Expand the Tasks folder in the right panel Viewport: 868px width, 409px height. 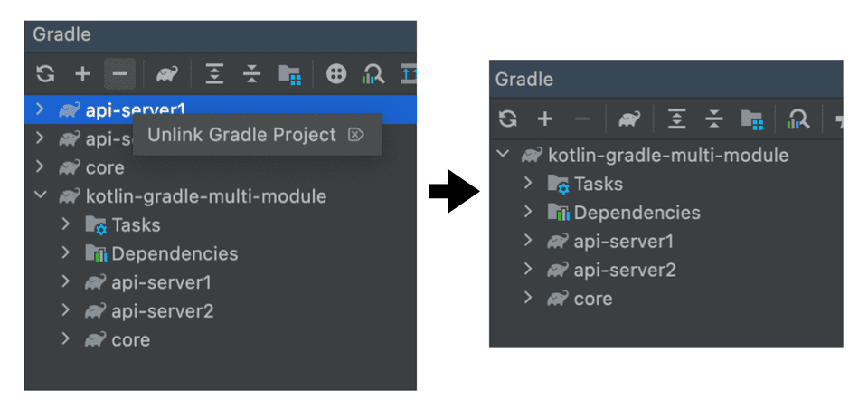click(x=529, y=184)
